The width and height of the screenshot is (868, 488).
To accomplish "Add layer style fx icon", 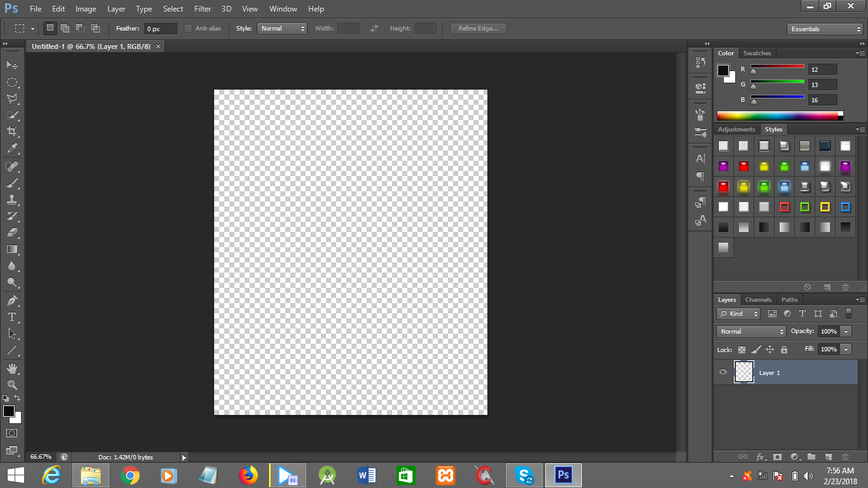I will click(x=761, y=456).
